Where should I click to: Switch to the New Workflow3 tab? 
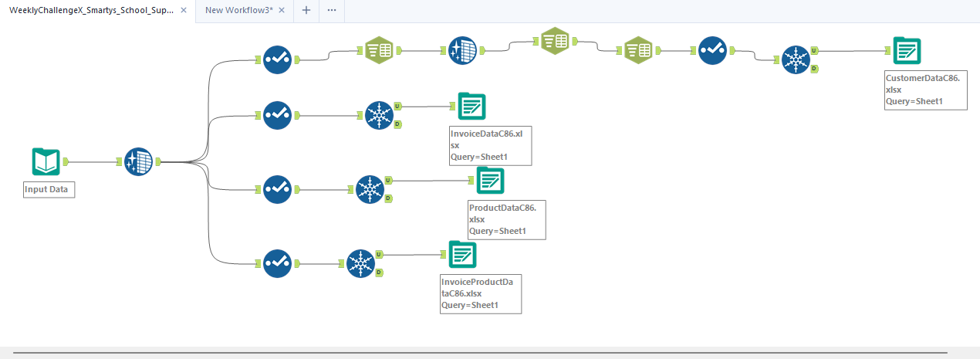[x=238, y=10]
